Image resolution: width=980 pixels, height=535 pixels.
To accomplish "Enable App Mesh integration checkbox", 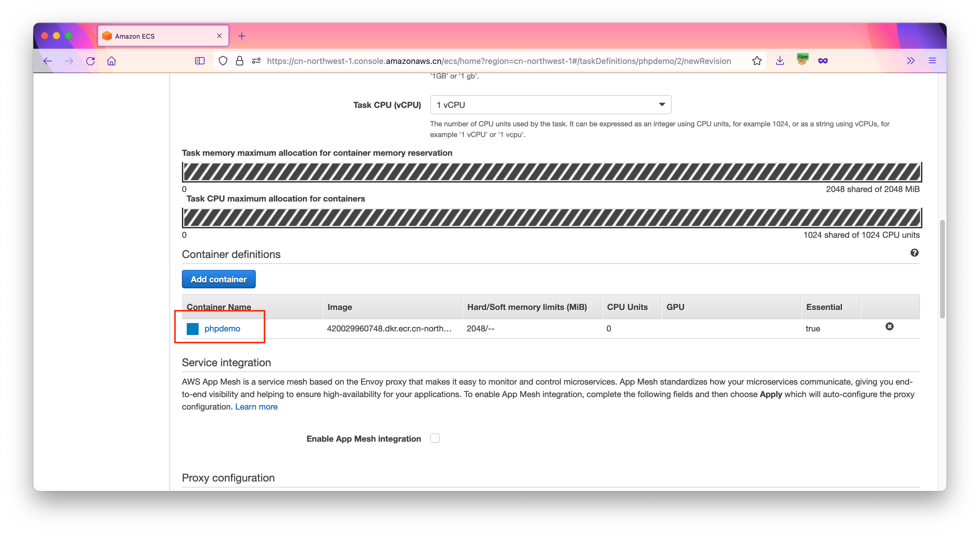I will 435,438.
